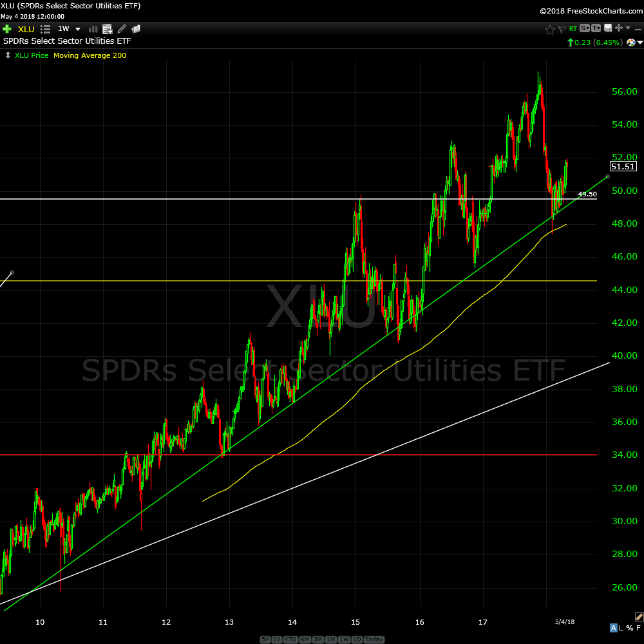Click the green plus add symbol icon
644x644 pixels.
point(7,29)
